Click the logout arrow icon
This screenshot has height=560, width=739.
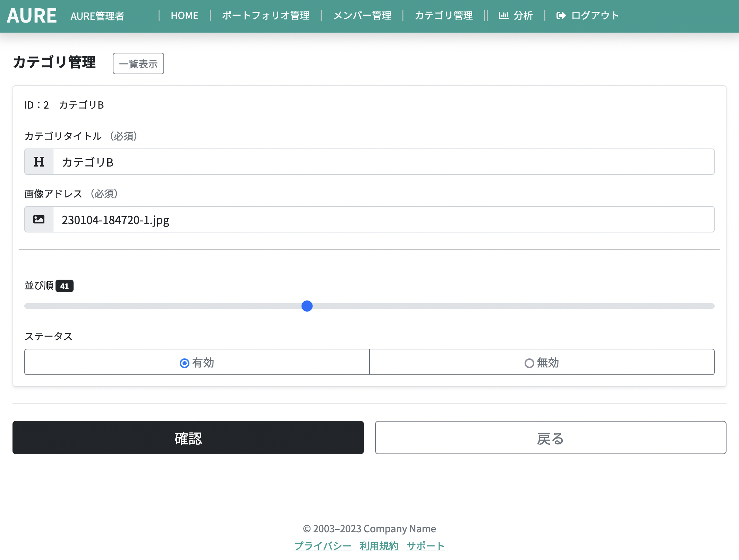[x=561, y=16]
